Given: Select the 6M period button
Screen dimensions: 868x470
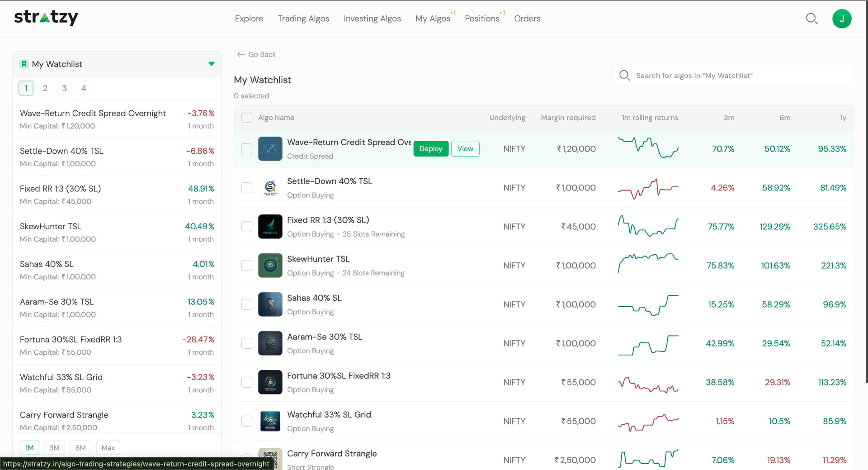Looking at the screenshot, I should pos(80,448).
